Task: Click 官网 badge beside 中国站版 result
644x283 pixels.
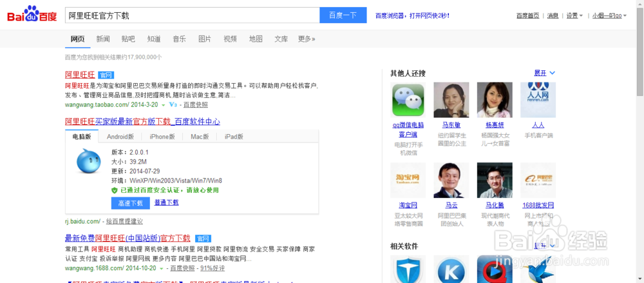Action: (203, 239)
